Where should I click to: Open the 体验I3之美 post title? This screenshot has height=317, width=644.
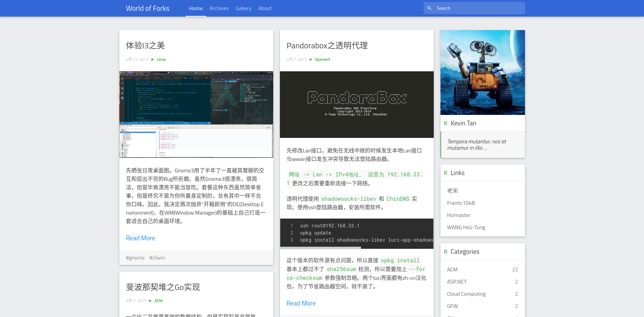[145, 46]
